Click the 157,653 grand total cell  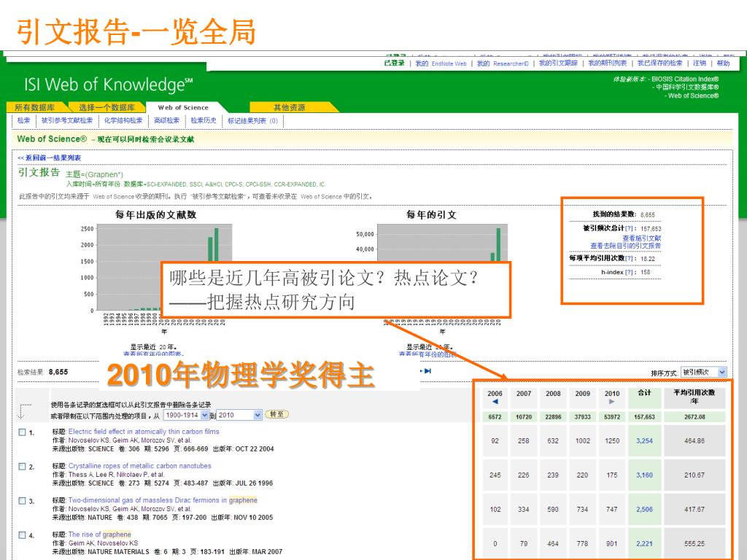coord(644,416)
